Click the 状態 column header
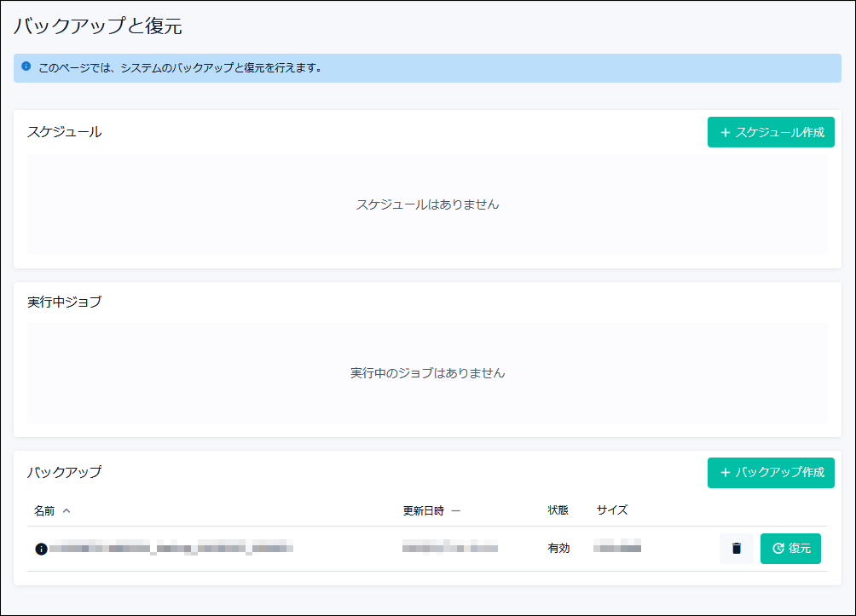The height and width of the screenshot is (616, 856). tap(558, 510)
